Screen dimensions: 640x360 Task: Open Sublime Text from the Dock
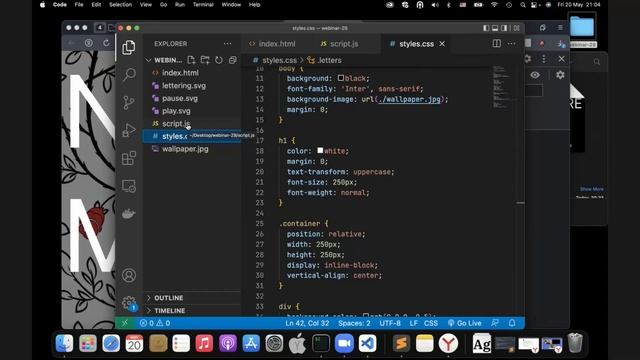[x=401, y=343]
